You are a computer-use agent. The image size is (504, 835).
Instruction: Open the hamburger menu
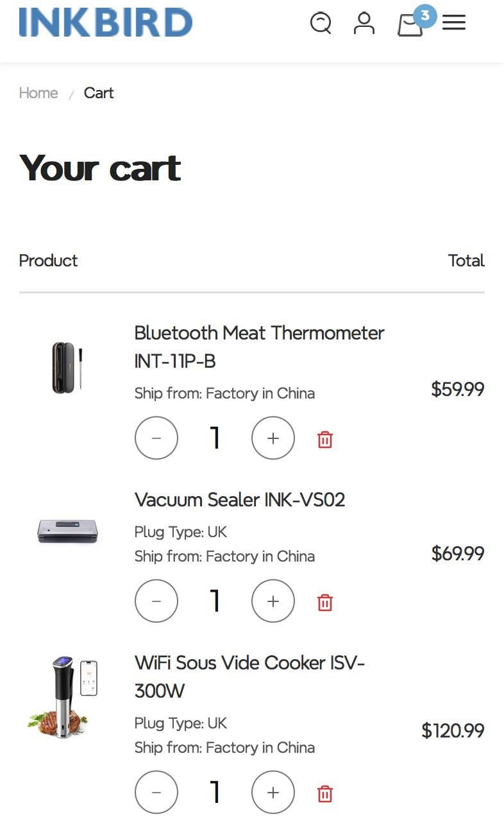pos(454,23)
